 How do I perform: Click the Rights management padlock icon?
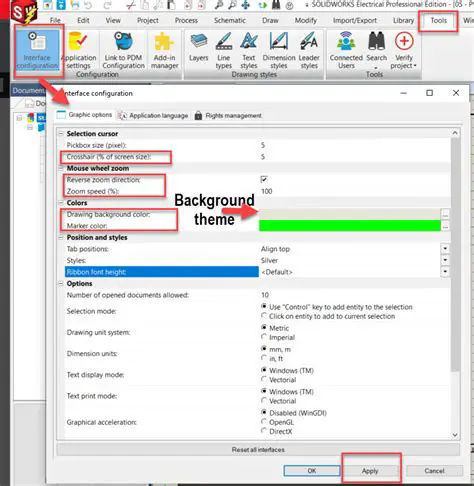pos(198,115)
